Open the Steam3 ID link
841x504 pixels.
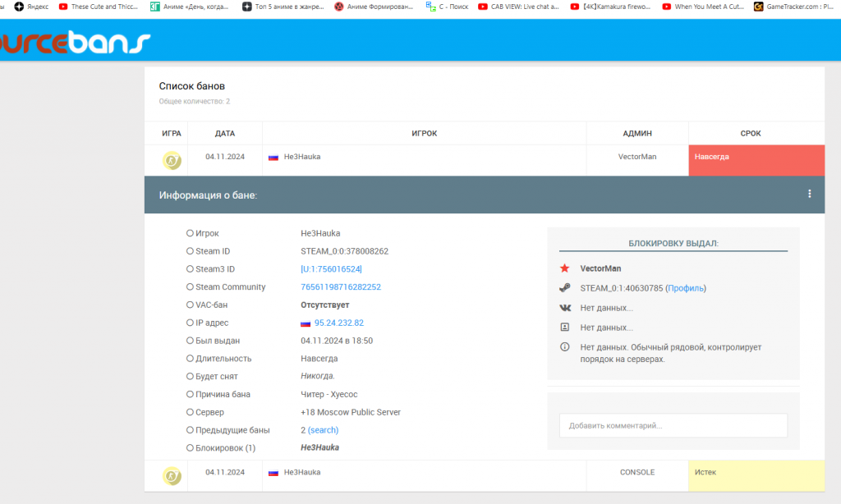[331, 269]
